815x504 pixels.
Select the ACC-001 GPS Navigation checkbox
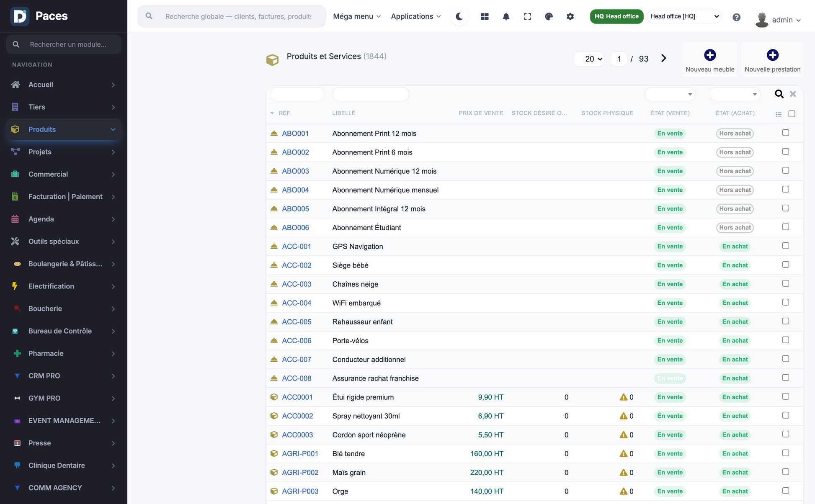(786, 246)
